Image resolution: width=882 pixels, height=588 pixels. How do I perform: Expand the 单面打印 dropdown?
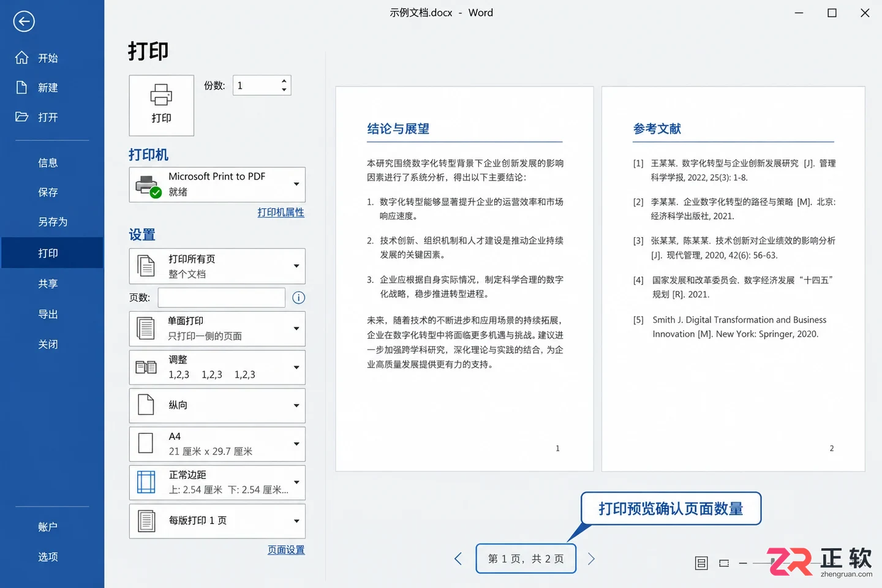tap(296, 328)
